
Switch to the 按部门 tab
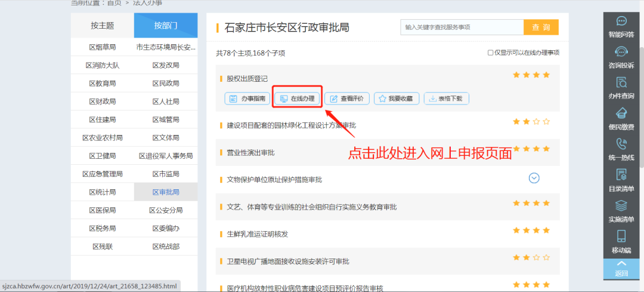pyautogui.click(x=166, y=26)
